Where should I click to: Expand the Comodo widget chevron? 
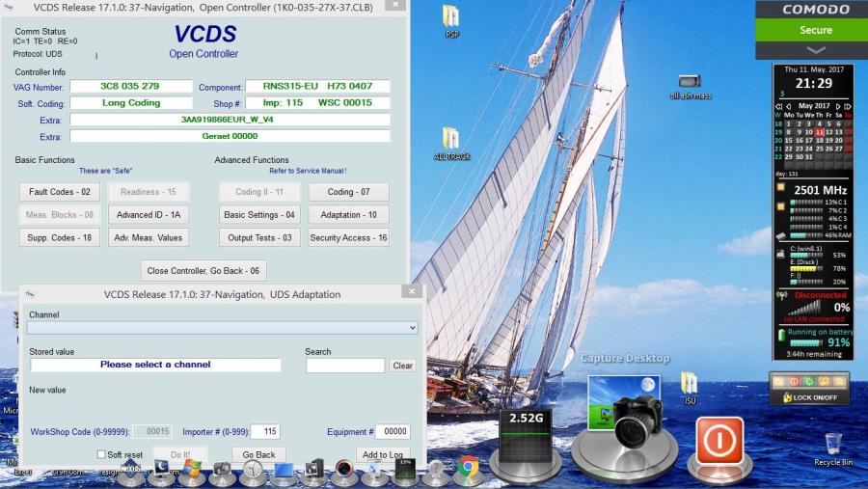tap(816, 50)
